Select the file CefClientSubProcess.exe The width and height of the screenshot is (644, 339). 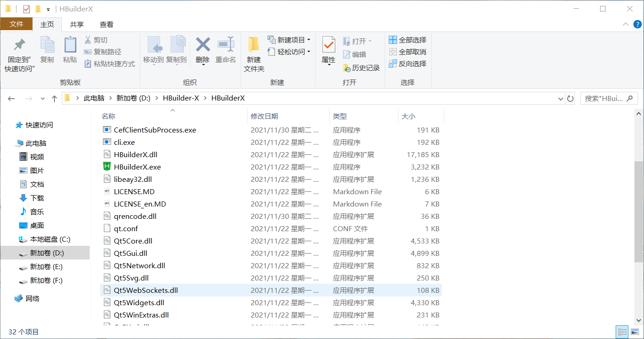(155, 130)
